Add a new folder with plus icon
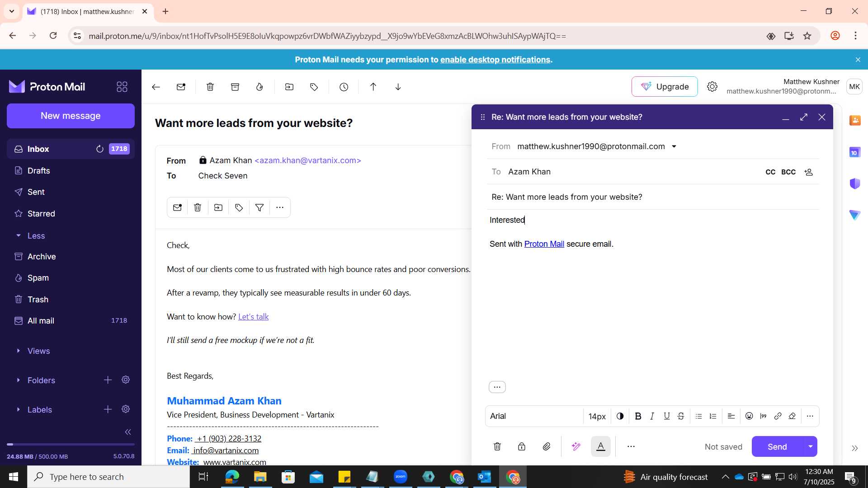The height and width of the screenshot is (488, 868). (x=108, y=380)
